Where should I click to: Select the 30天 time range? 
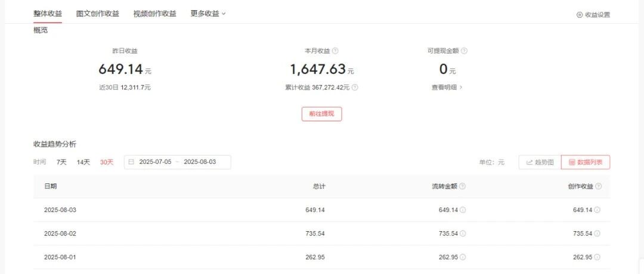pyautogui.click(x=107, y=162)
